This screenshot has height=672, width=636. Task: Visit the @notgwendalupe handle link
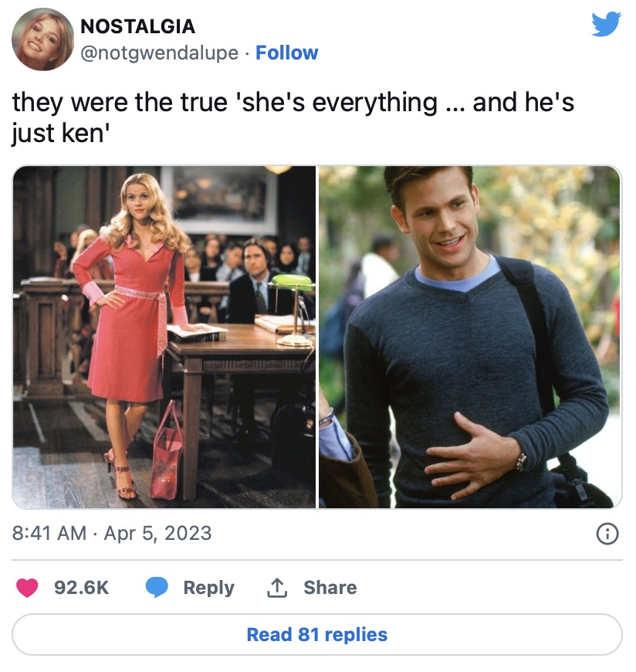point(159,53)
